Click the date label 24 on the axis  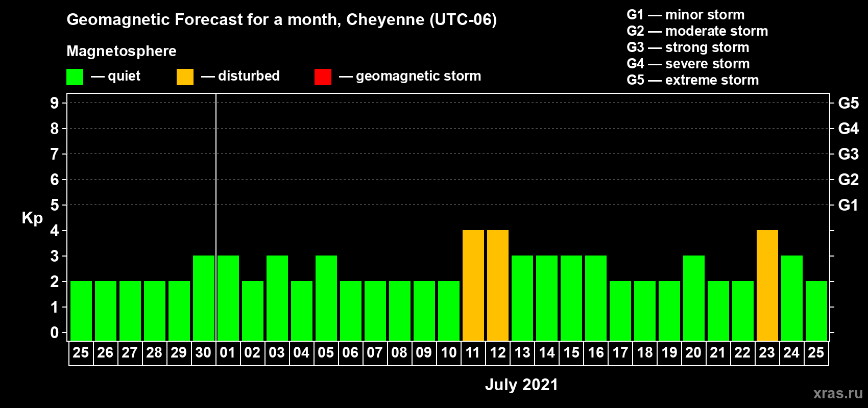tap(791, 353)
